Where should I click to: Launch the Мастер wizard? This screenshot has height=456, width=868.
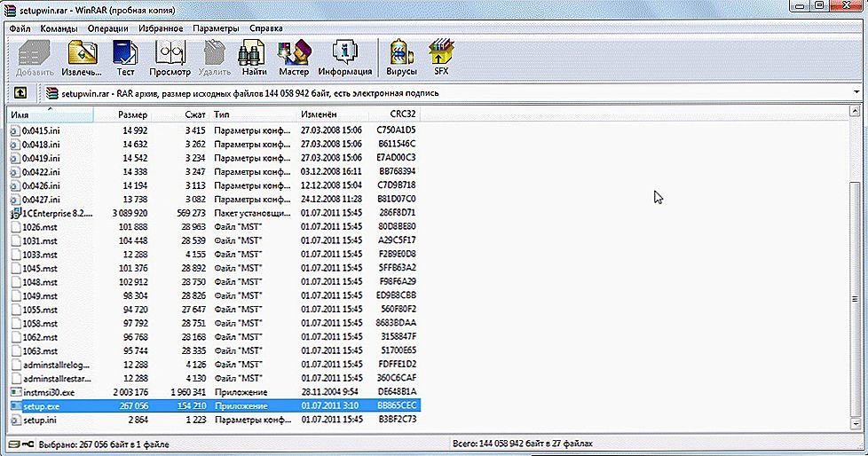294,58
